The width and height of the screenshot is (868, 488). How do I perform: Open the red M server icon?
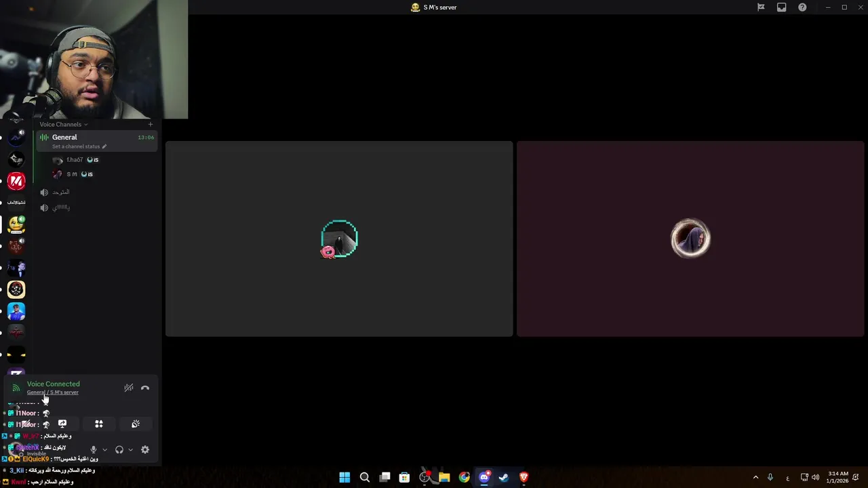(16, 181)
